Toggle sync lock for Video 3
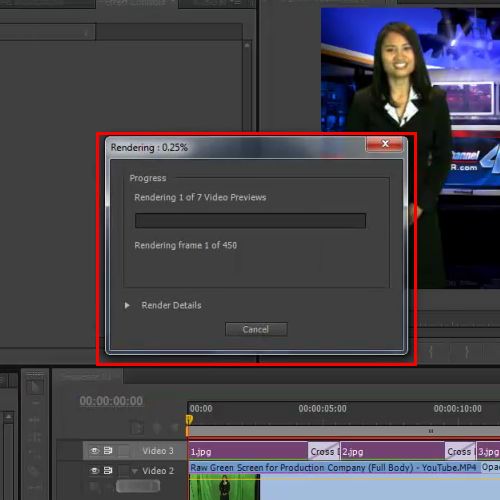Viewport: 500px width, 500px height. click(108, 451)
